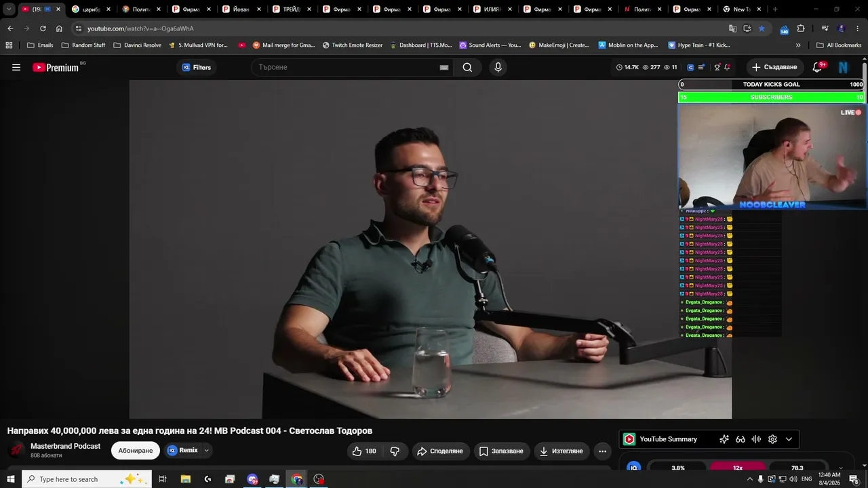This screenshot has width=868, height=488.
Task: Open YouTube Summary settings gear
Action: (x=772, y=439)
